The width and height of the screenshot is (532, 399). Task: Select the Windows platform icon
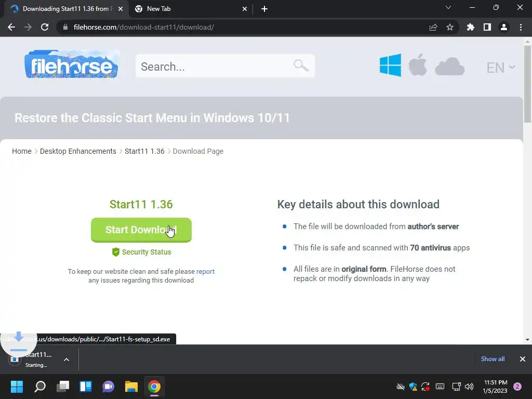point(390,65)
